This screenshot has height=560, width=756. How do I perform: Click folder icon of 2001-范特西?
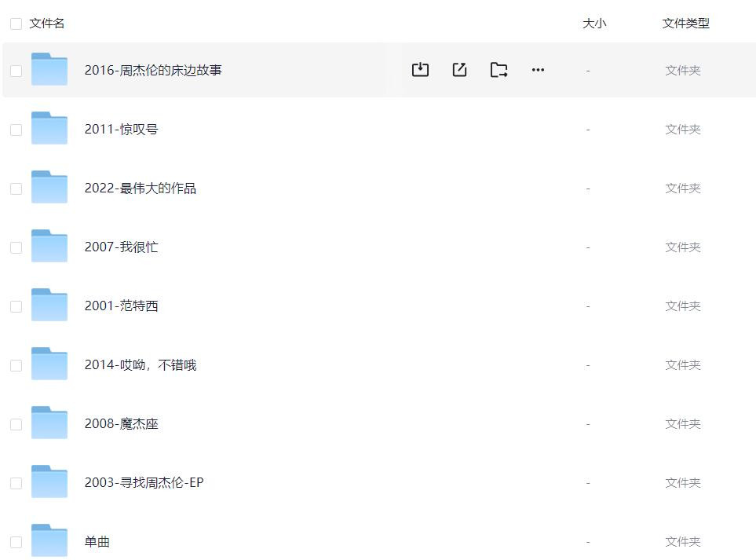[x=49, y=305]
